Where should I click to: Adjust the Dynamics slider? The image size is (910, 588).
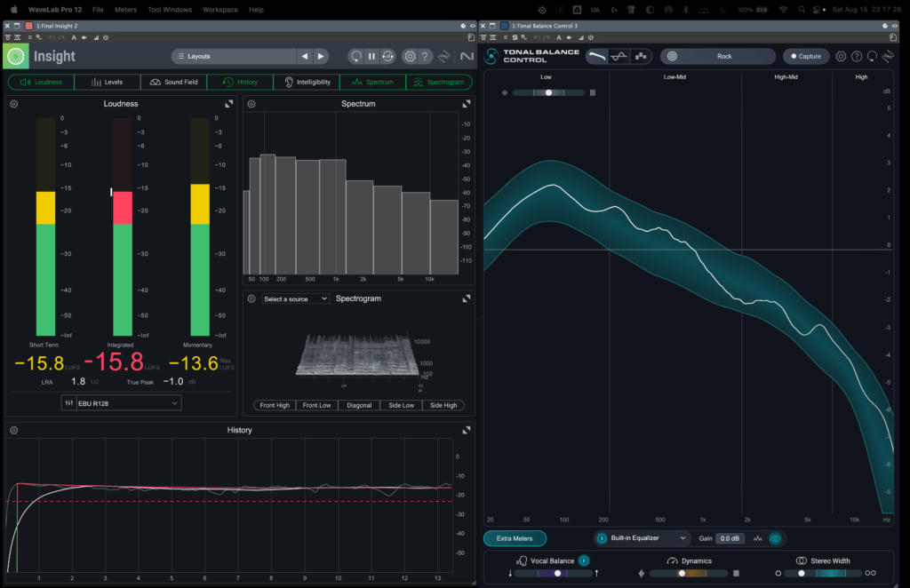pyautogui.click(x=689, y=574)
